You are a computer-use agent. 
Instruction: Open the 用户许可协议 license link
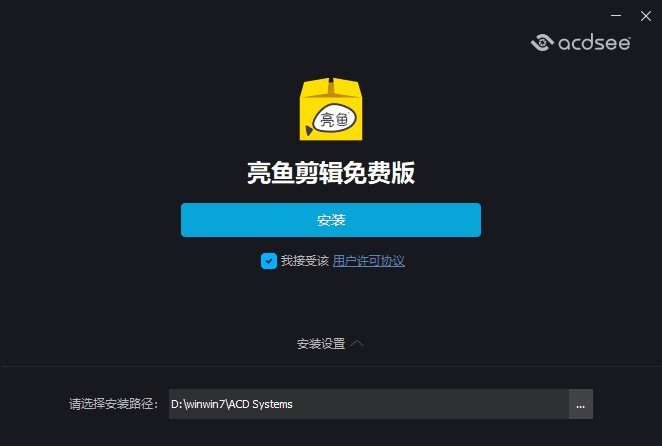coord(369,261)
